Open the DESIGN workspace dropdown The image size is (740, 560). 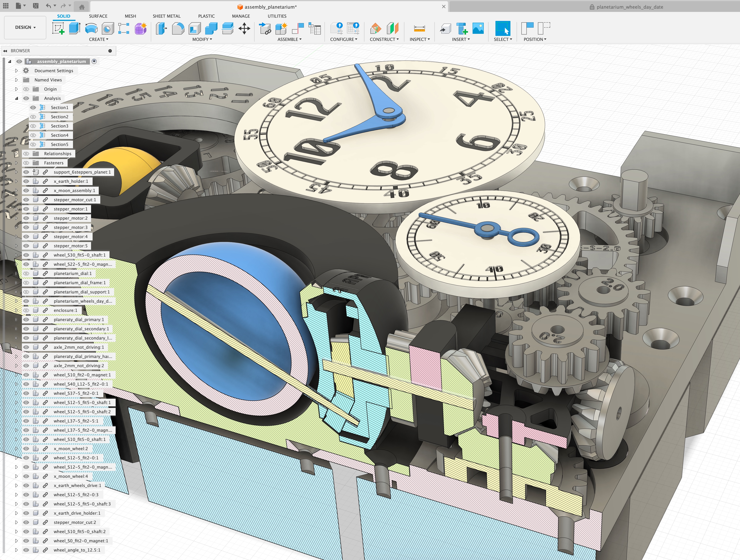(25, 27)
